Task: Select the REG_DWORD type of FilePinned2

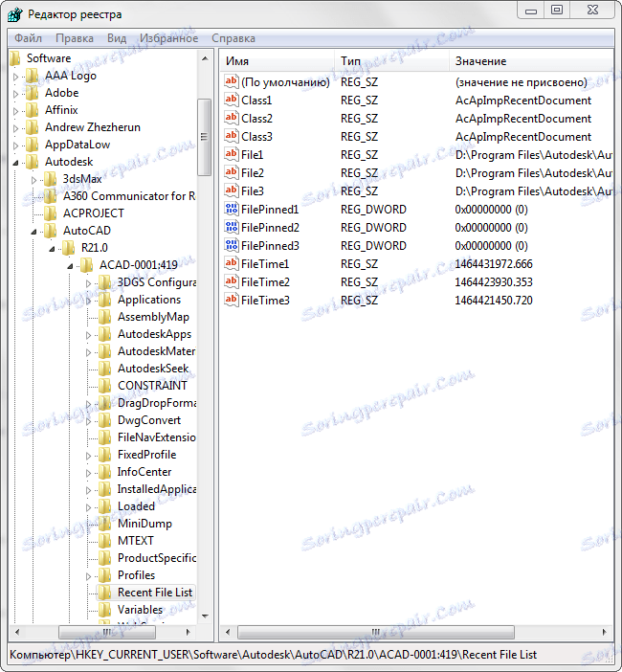Action: click(373, 228)
